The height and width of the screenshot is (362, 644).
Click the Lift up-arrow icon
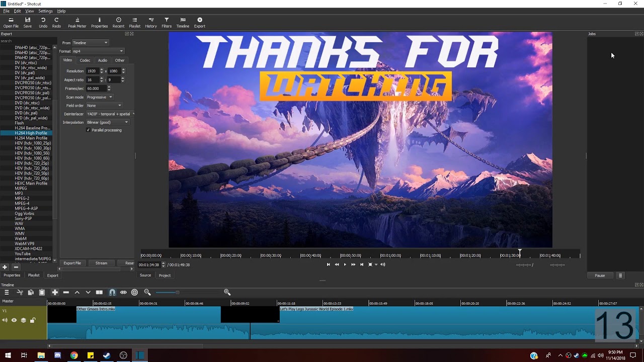click(77, 292)
